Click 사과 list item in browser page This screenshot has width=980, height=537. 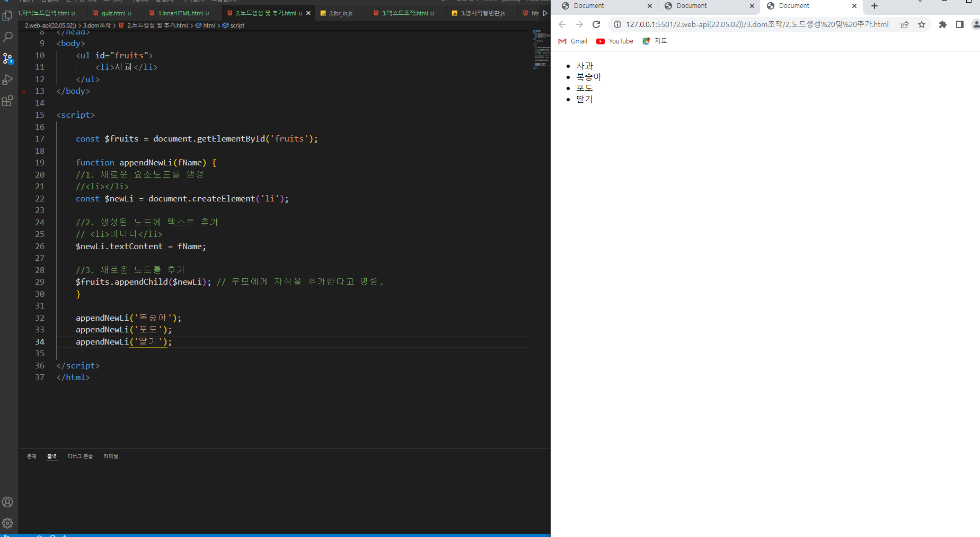(585, 66)
